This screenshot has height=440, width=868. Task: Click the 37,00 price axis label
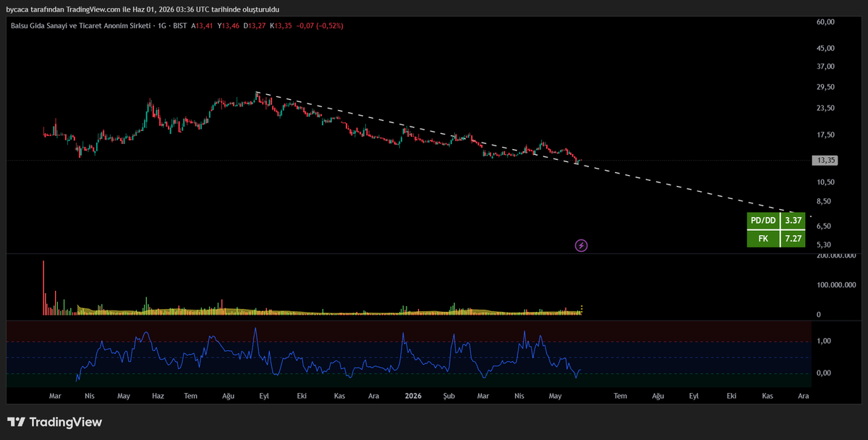point(825,67)
